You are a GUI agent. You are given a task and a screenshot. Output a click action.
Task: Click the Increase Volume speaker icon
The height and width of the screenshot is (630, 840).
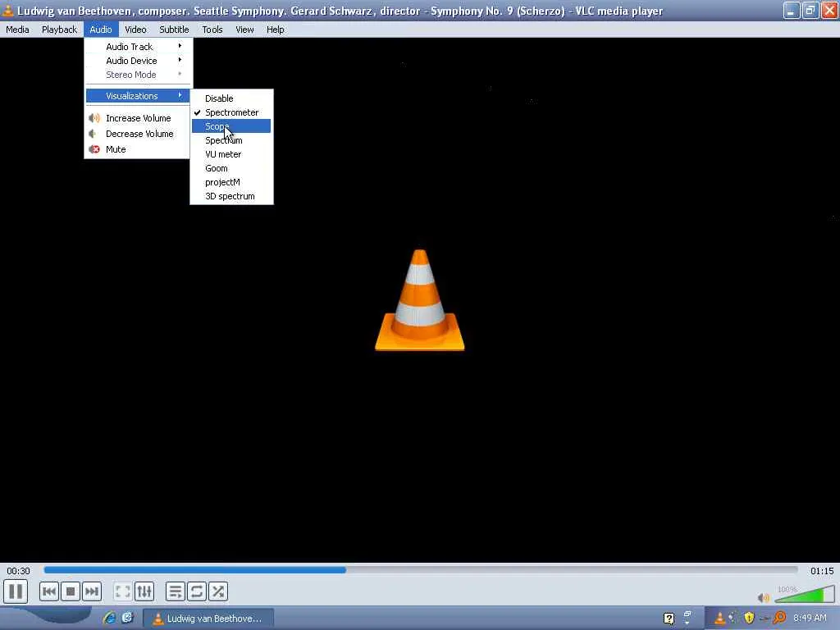click(95, 118)
